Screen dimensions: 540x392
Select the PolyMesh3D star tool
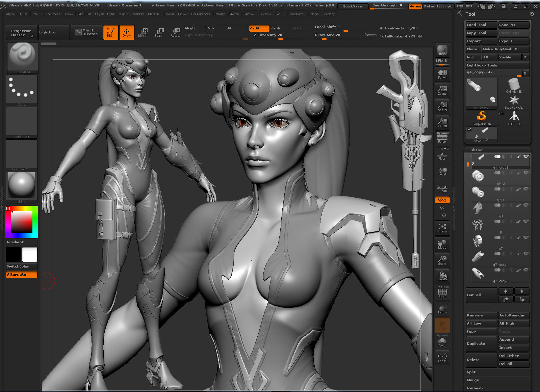[514, 102]
